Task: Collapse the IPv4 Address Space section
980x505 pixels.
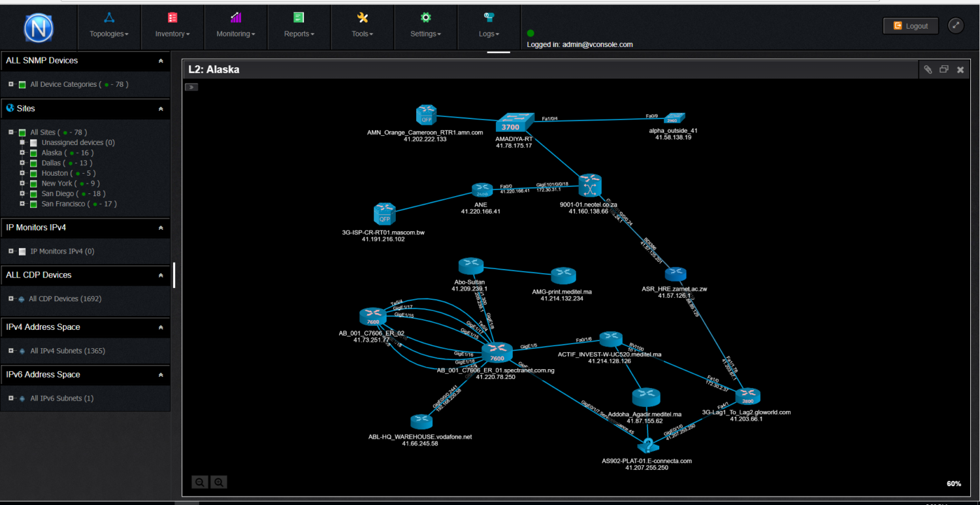Action: (x=161, y=327)
